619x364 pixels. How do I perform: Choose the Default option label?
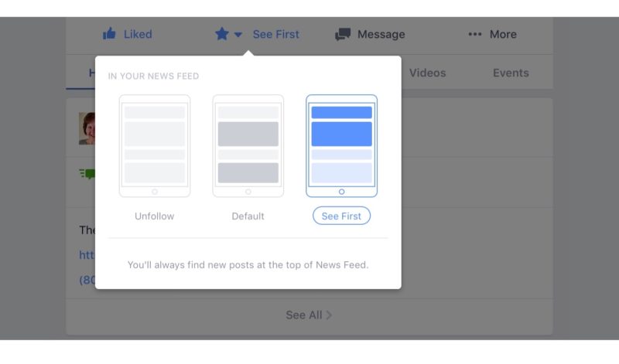click(248, 216)
